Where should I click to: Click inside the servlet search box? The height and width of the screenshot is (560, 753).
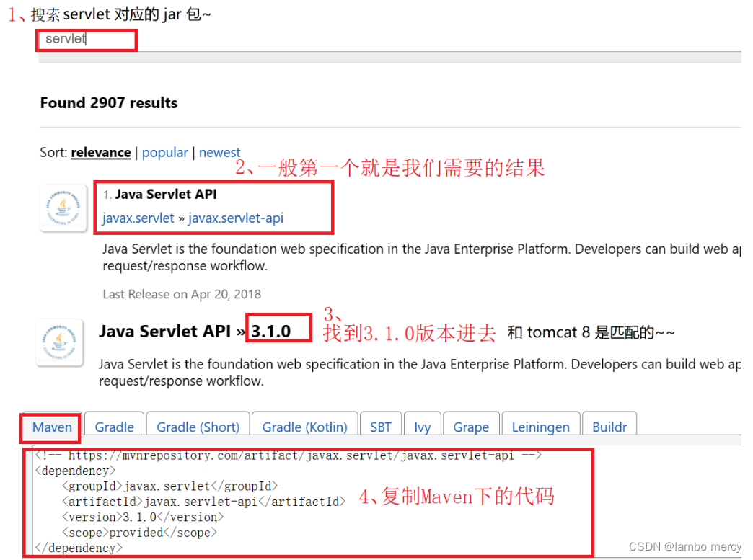coord(85,39)
